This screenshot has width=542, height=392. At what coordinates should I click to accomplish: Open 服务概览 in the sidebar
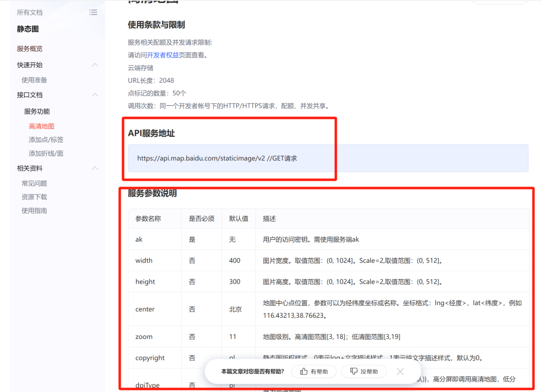pos(30,49)
